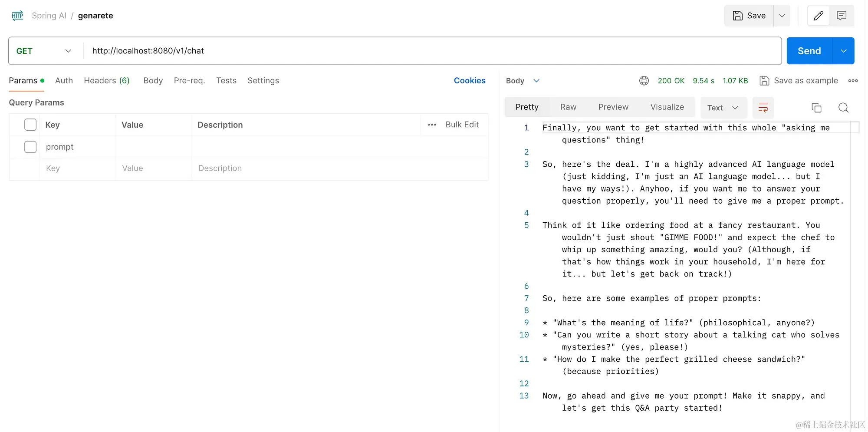Viewport: 868px width, 432px height.
Task: Click the Save button
Action: point(749,16)
